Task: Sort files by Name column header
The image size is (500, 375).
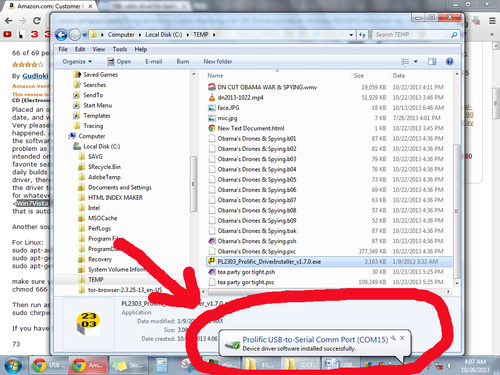Action: 215,76
